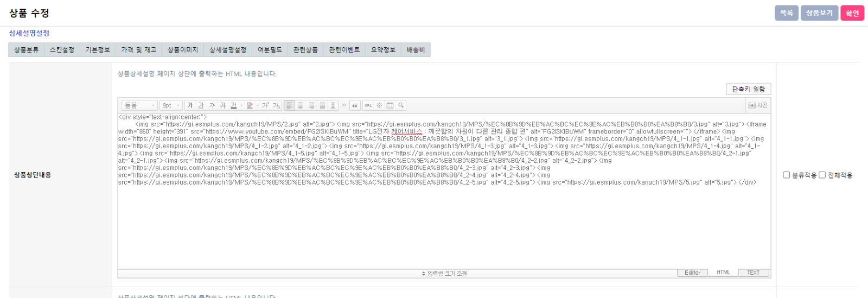Check the 전체적용 checkbox

tap(822, 175)
